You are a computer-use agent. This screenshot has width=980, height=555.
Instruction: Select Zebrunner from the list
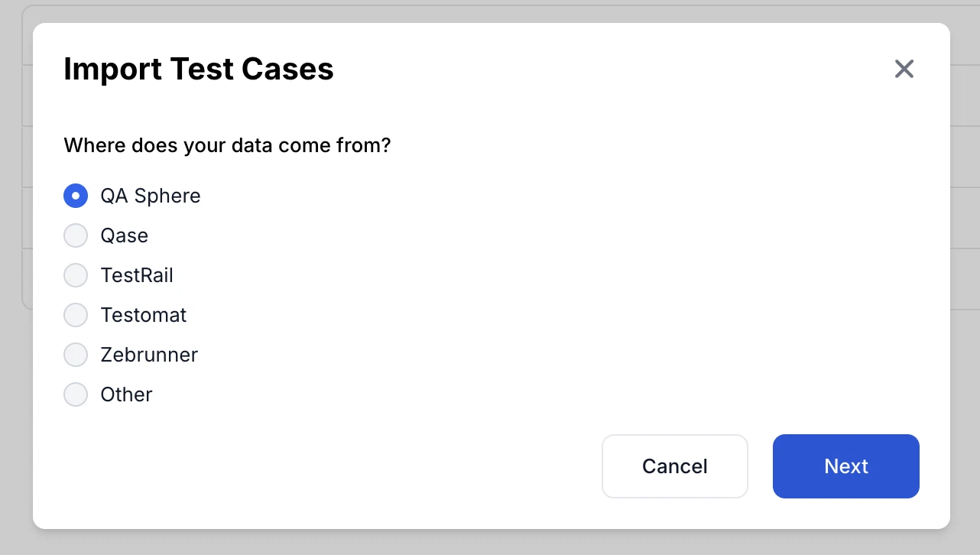click(x=76, y=355)
